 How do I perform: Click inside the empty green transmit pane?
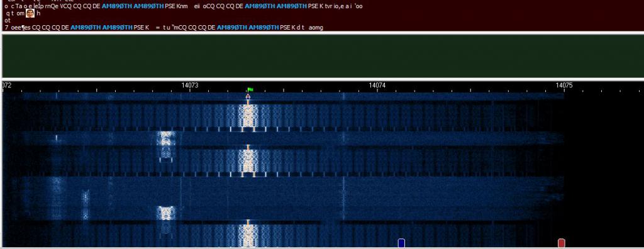[323, 56]
